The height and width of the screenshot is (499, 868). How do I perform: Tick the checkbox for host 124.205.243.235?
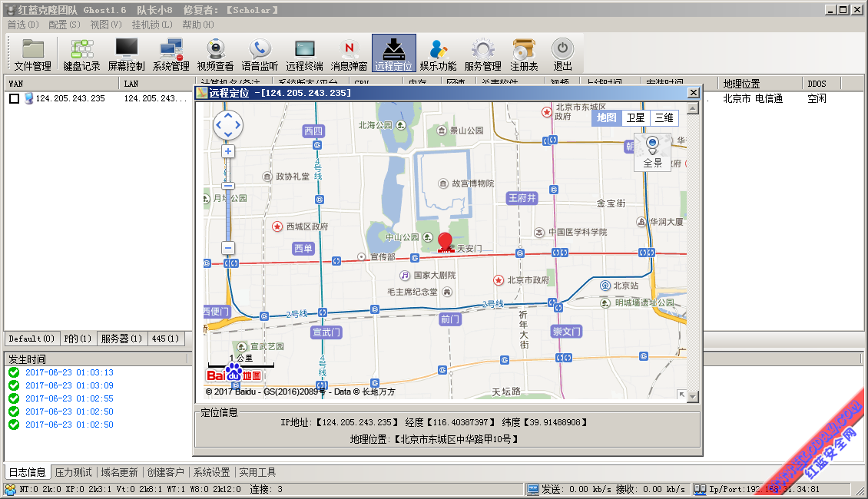[x=15, y=98]
